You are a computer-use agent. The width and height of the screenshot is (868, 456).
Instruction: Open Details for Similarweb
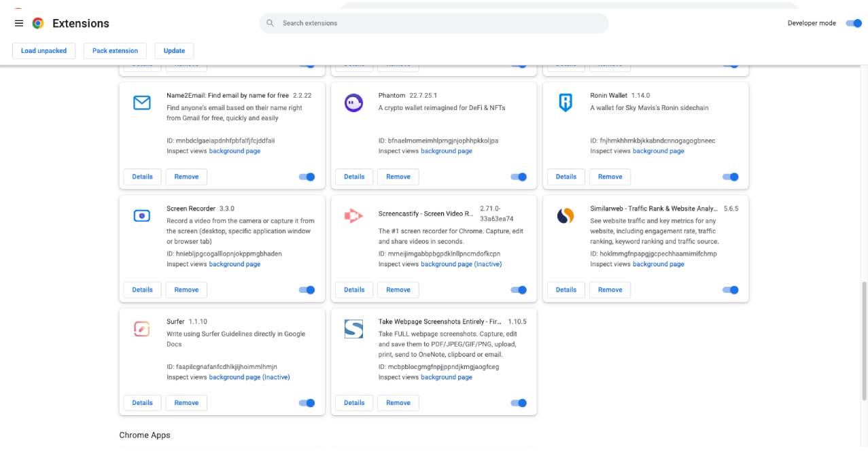(x=566, y=290)
